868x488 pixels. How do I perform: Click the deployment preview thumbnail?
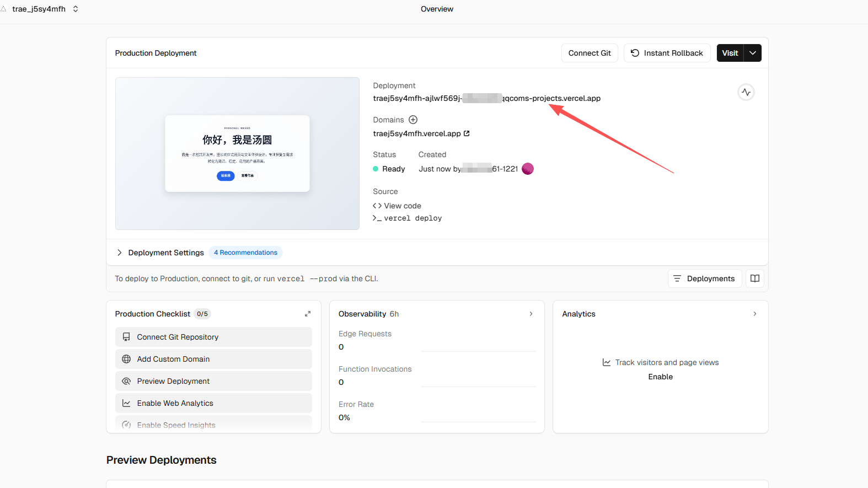pyautogui.click(x=237, y=153)
